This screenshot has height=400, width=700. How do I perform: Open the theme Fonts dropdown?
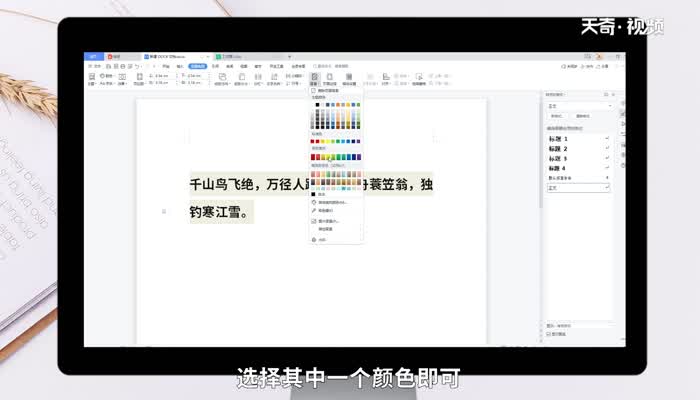click(x=107, y=83)
